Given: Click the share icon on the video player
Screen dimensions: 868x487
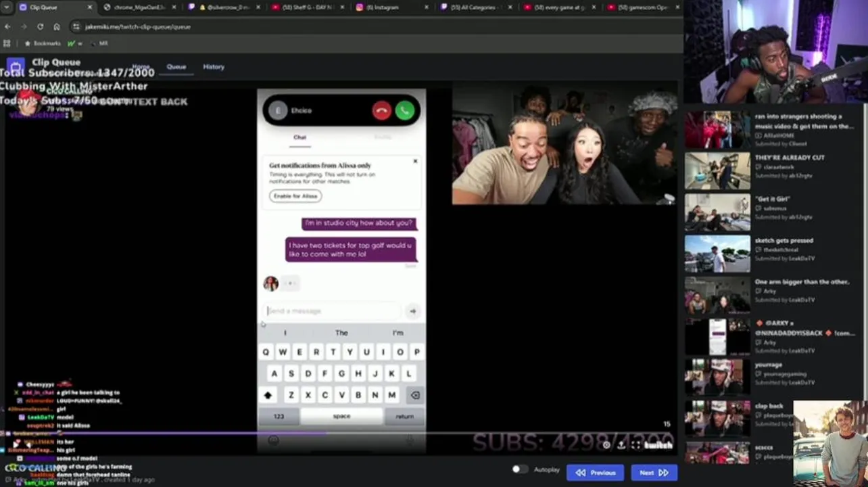Looking at the screenshot, I should [x=621, y=444].
